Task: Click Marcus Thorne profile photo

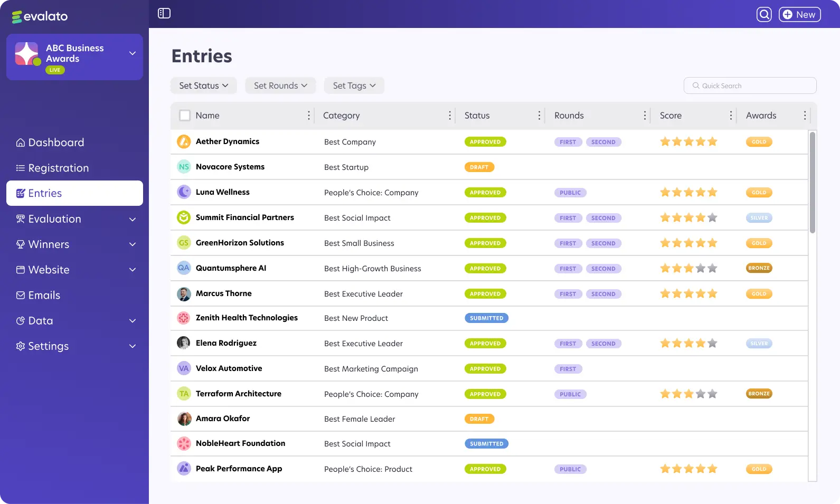Action: [x=184, y=294]
